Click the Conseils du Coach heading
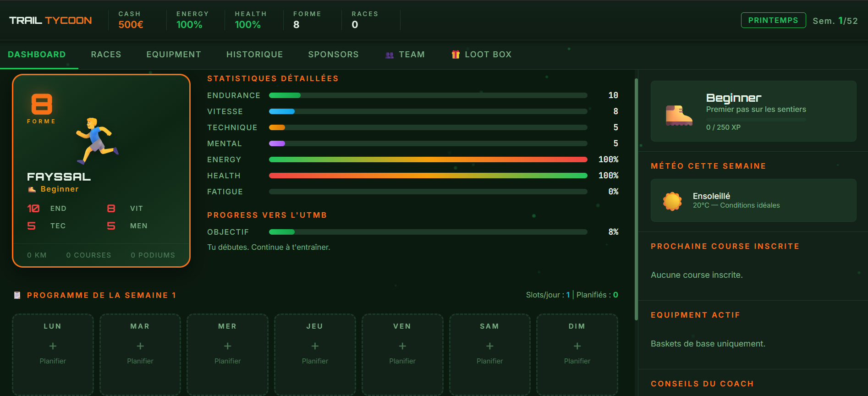This screenshot has height=396, width=868. pos(702,384)
